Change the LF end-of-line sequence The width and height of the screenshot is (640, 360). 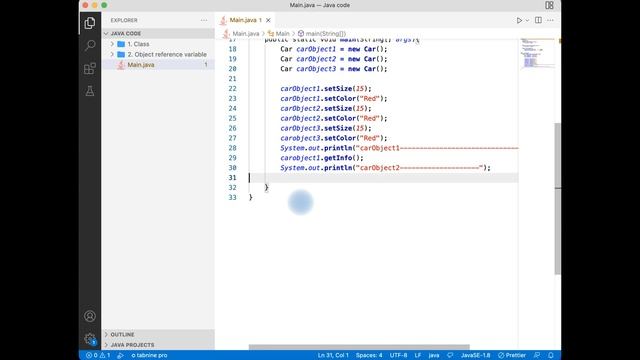pos(418,355)
